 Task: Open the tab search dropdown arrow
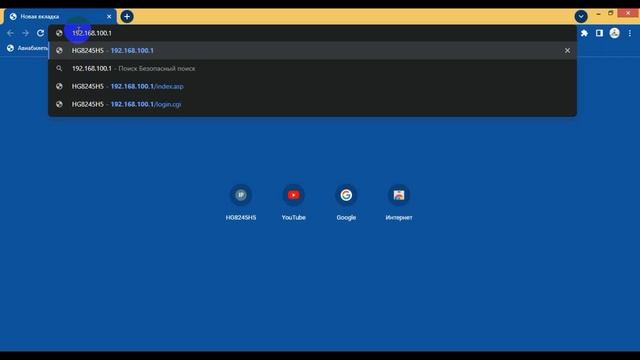pyautogui.click(x=581, y=17)
